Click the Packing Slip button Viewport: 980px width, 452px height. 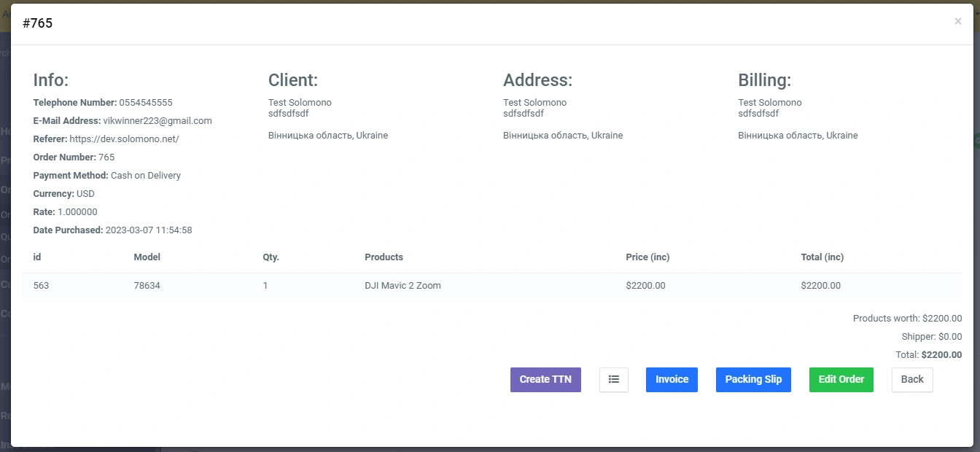point(753,379)
